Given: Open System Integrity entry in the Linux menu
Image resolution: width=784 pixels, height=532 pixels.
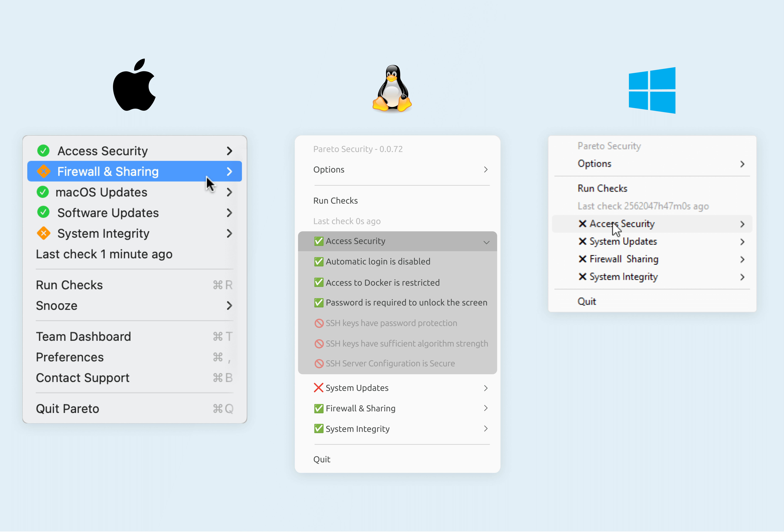Looking at the screenshot, I should click(x=397, y=429).
